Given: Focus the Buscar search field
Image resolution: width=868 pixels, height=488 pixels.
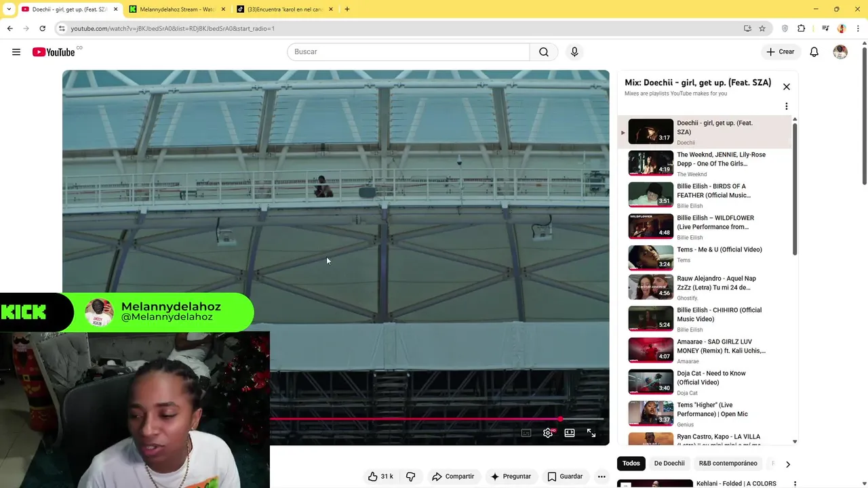Looking at the screenshot, I should (x=408, y=52).
